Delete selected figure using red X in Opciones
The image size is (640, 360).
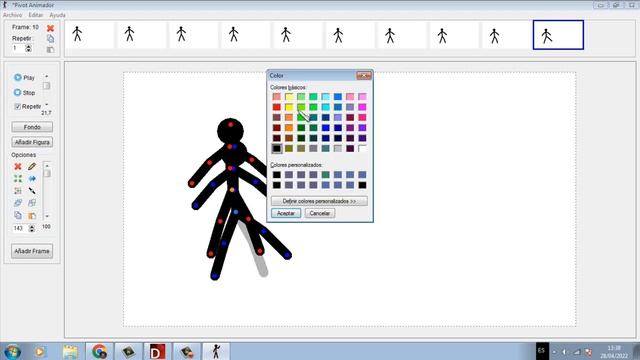pos(18,167)
